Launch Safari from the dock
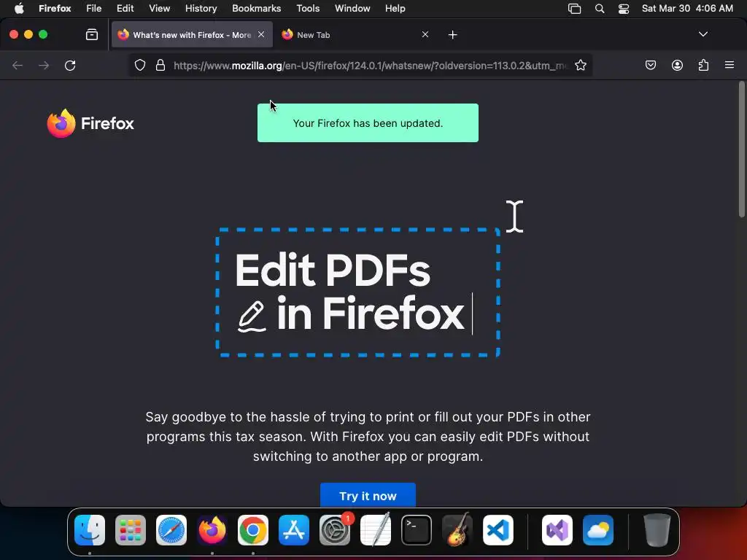This screenshot has width=747, height=560. tap(171, 530)
